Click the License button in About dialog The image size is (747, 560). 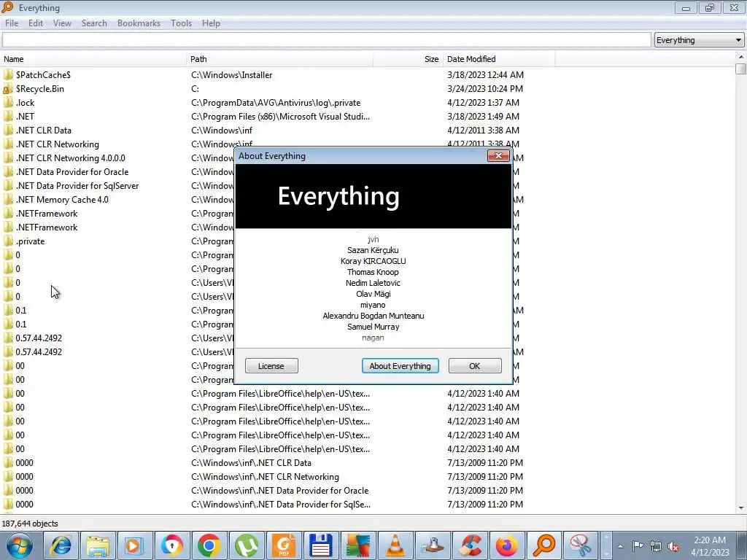(271, 366)
